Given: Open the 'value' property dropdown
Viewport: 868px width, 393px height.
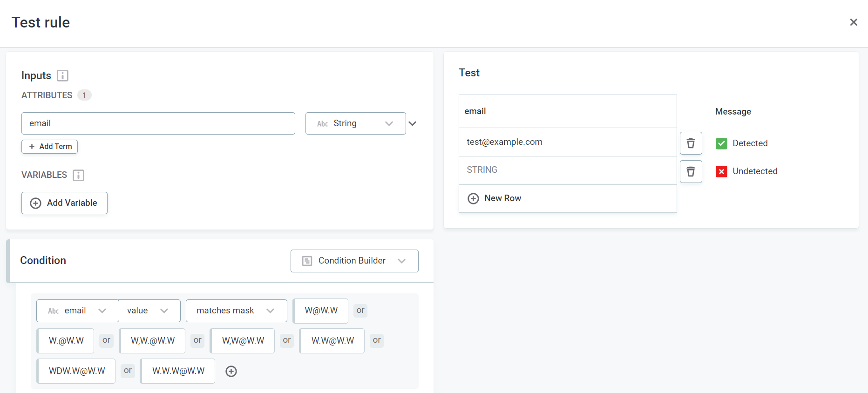Looking at the screenshot, I should coord(149,311).
